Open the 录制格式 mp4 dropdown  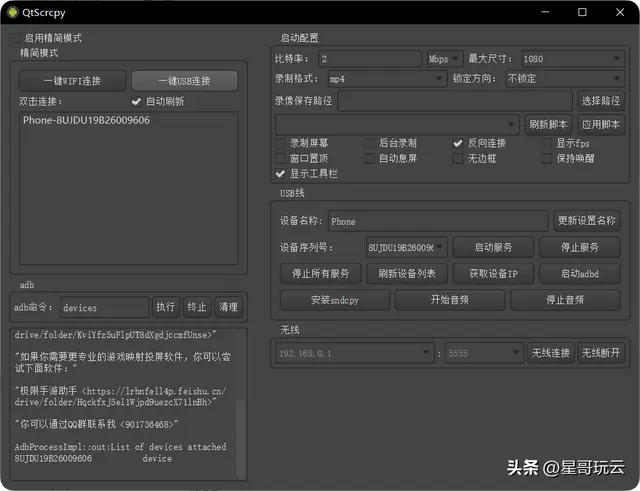pyautogui.click(x=387, y=79)
